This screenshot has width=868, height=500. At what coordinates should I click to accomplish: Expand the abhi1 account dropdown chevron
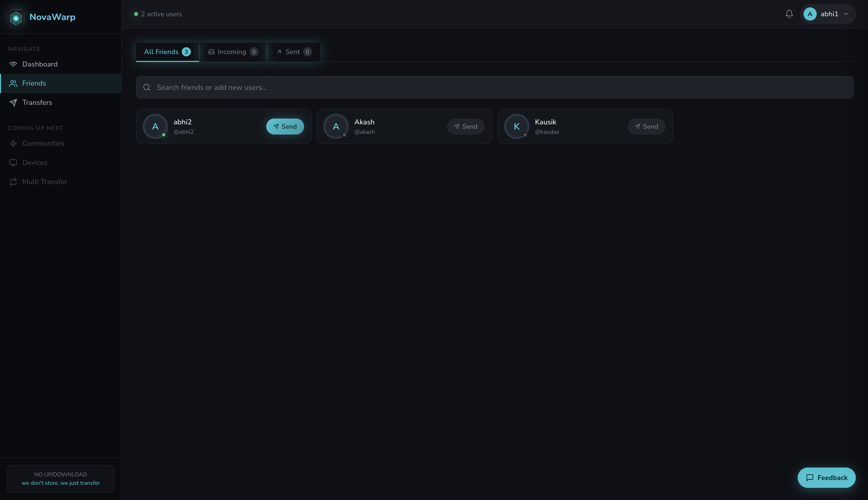846,14
